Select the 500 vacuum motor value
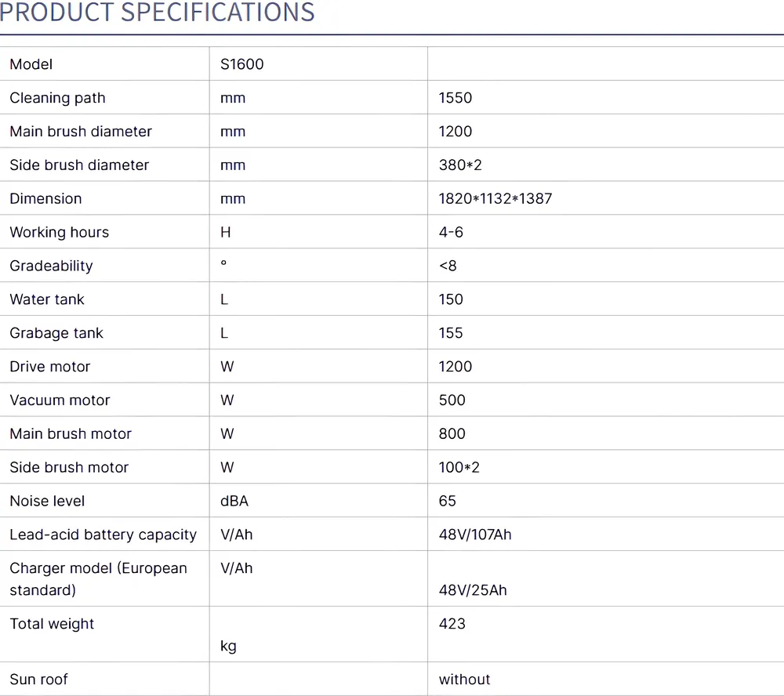Viewport: 784px width, 696px height. [452, 401]
